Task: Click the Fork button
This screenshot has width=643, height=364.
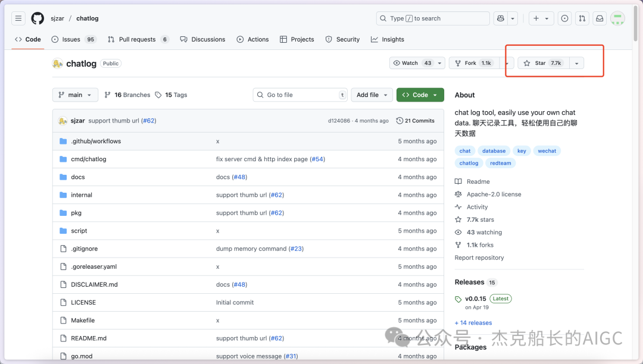Action: point(475,63)
